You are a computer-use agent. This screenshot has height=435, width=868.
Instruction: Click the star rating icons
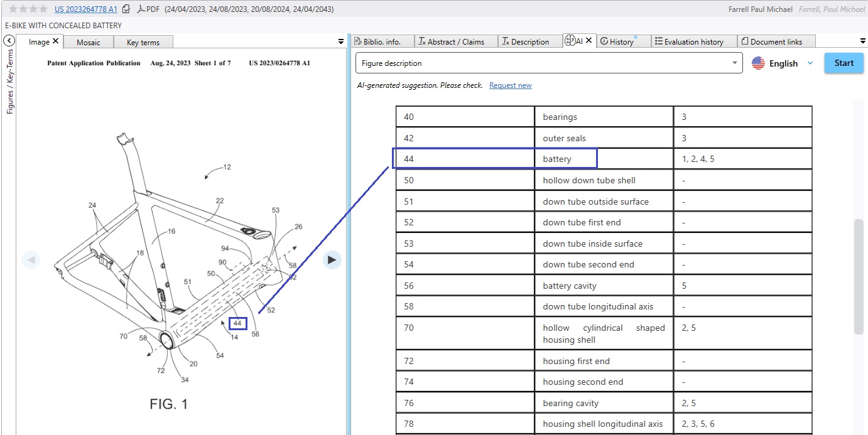click(x=28, y=9)
